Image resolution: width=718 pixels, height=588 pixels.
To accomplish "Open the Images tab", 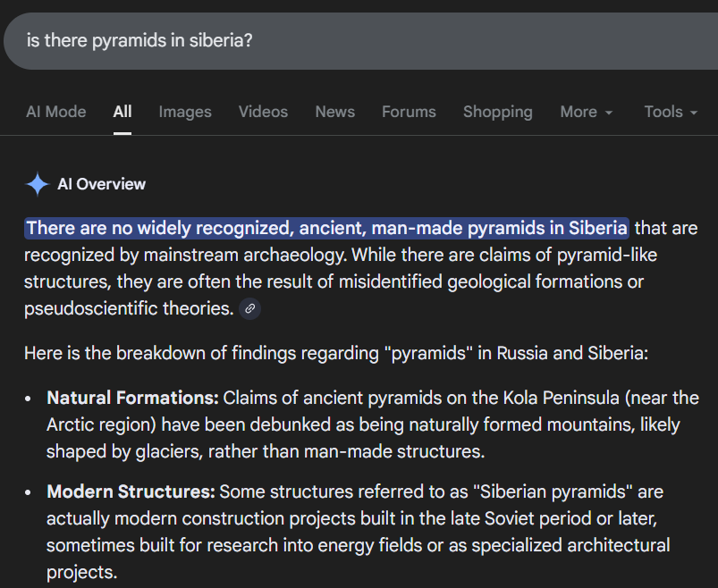I will (x=185, y=112).
